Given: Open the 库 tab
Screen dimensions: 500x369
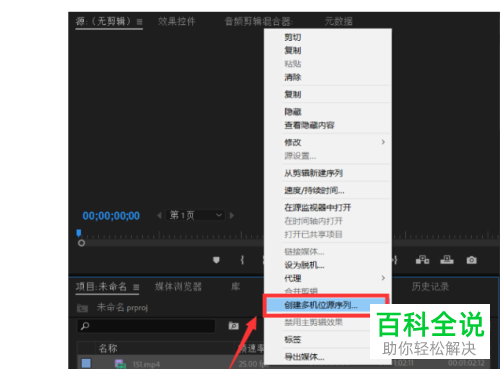Looking at the screenshot, I should click(236, 287).
